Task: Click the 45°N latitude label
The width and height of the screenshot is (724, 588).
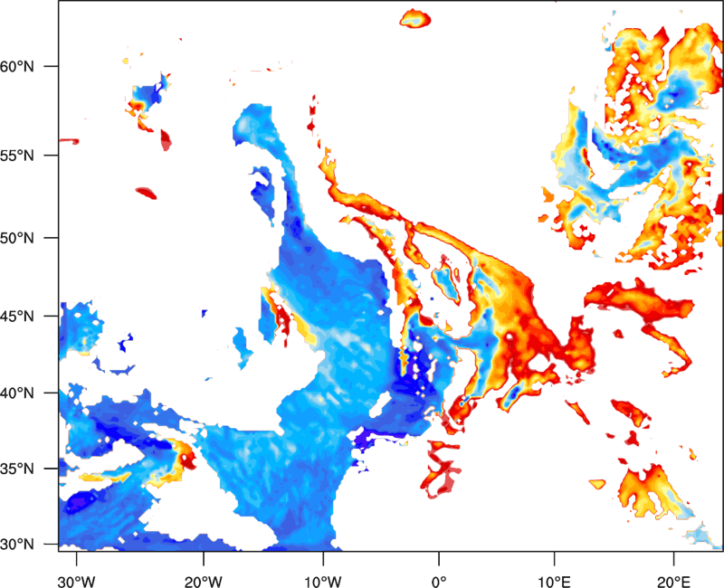Action: click(16, 316)
